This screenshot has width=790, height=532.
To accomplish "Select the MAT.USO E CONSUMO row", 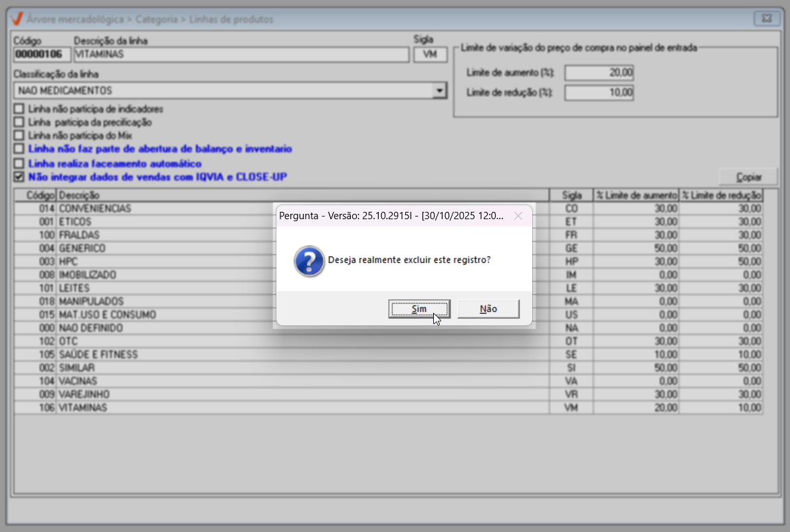I will (x=388, y=315).
